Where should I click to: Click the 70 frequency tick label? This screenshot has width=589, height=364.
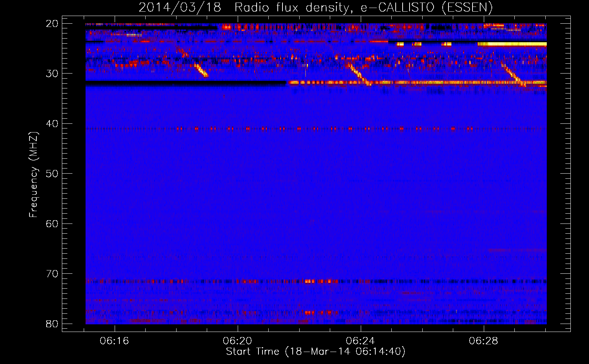click(52, 274)
